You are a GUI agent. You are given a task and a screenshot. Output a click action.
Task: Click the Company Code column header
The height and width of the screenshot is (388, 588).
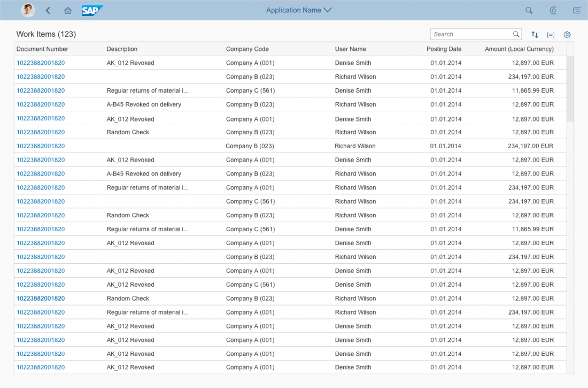[247, 49]
